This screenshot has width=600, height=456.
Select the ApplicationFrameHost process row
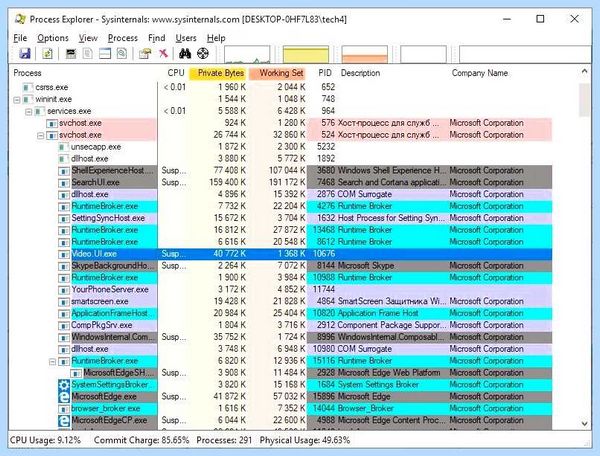pos(305,313)
